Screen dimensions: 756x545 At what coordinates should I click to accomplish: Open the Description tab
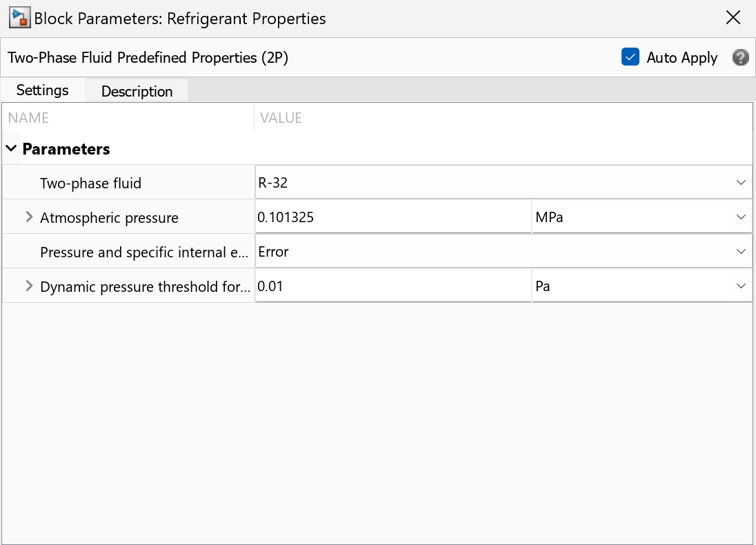[x=137, y=91]
